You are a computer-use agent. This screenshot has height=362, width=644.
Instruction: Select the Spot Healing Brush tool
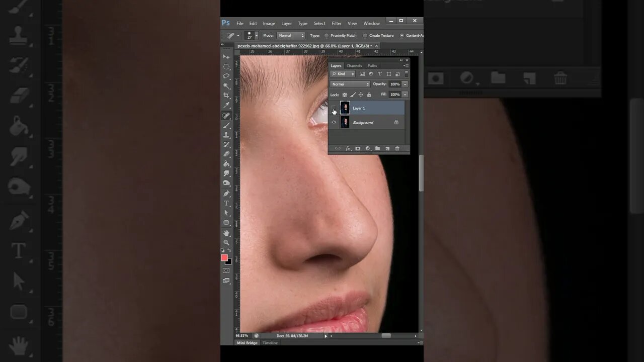pyautogui.click(x=226, y=115)
